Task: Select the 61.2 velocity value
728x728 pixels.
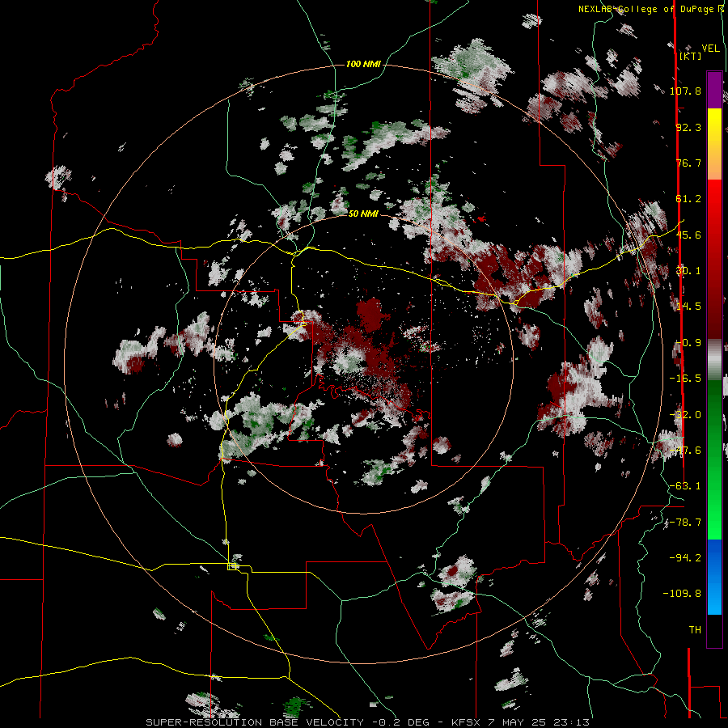Action: 688,199
